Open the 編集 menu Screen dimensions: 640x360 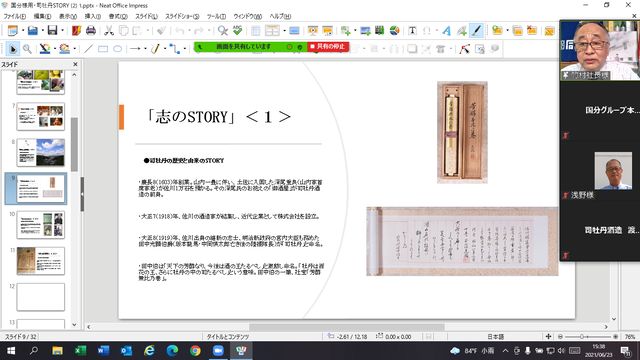(x=42, y=16)
